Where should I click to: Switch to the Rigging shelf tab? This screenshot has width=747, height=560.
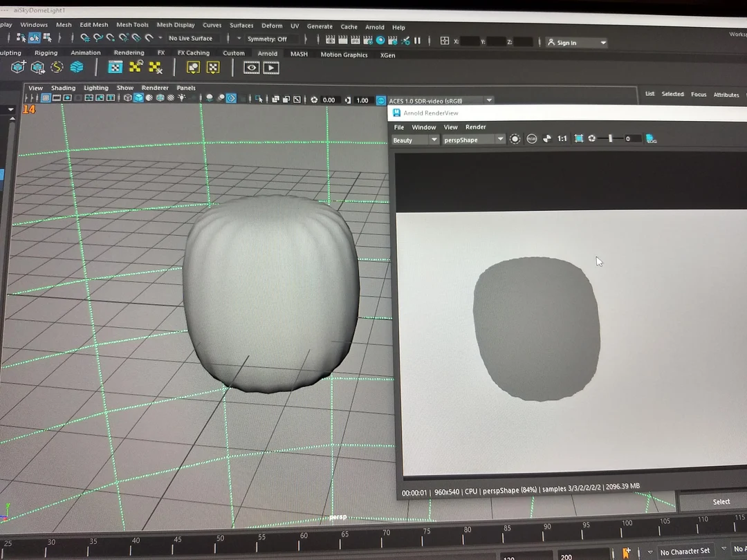point(46,53)
